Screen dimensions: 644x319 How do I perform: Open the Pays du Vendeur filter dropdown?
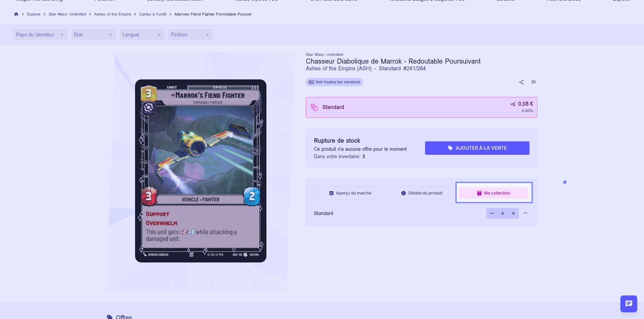click(x=40, y=35)
